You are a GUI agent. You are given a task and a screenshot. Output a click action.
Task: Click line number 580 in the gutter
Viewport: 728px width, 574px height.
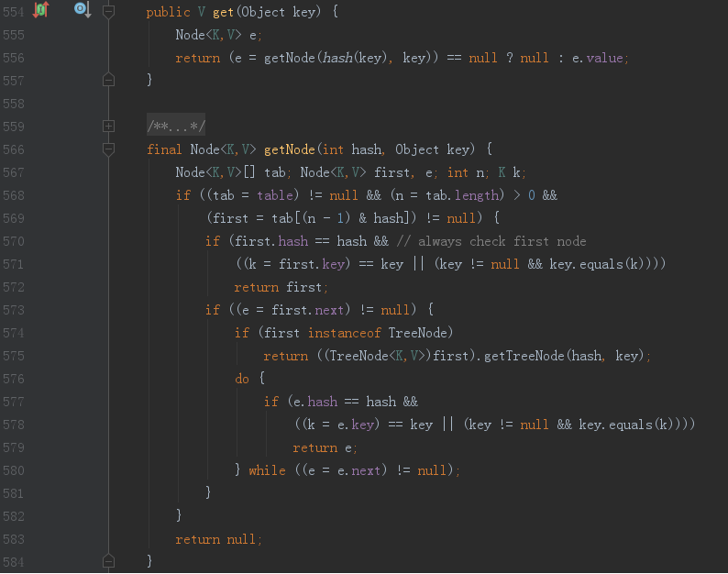click(x=14, y=471)
